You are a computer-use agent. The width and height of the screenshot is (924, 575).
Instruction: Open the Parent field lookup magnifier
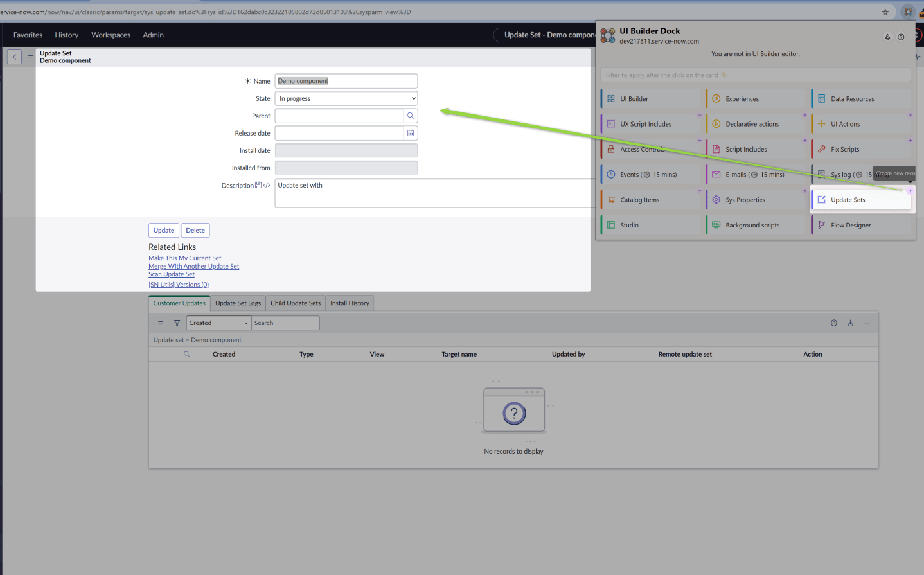pos(411,116)
